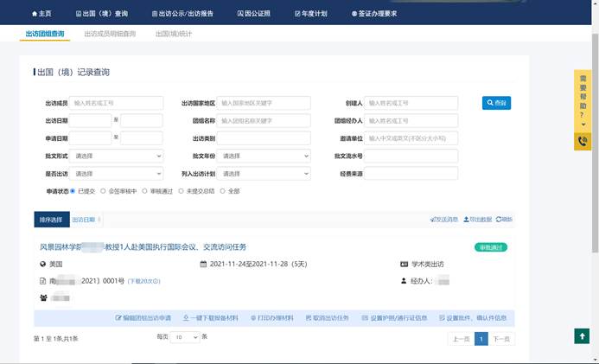The height and width of the screenshot is (364, 599).
Task: Click 打印办理材料 print icon
Action: coord(251,318)
